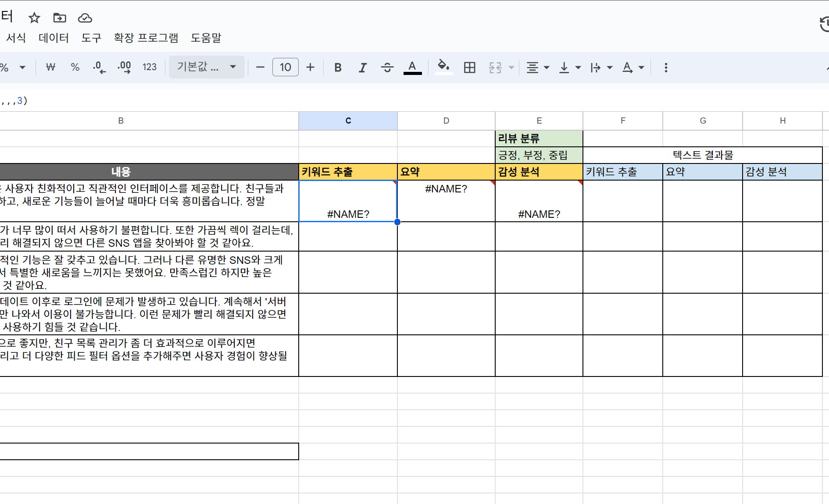Open the 도움말 menu
This screenshot has width=829, height=504.
point(206,38)
